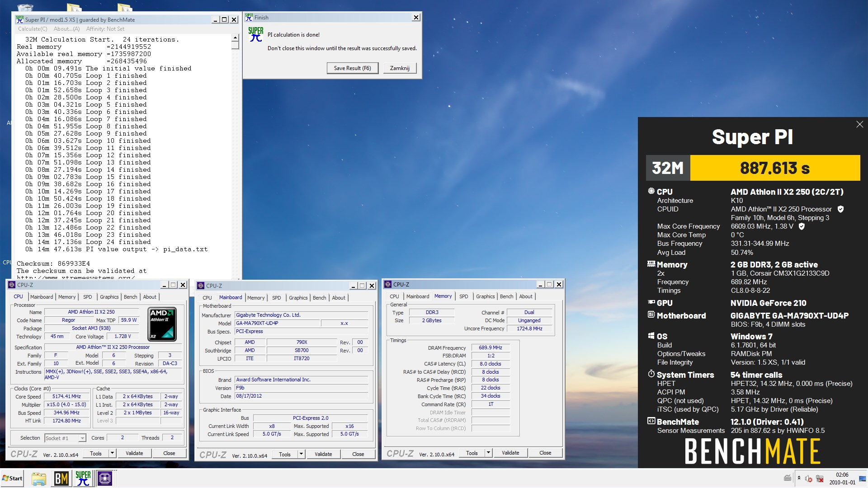Click Super PI window title bar icon
The width and height of the screenshot is (868, 488).
click(x=19, y=19)
